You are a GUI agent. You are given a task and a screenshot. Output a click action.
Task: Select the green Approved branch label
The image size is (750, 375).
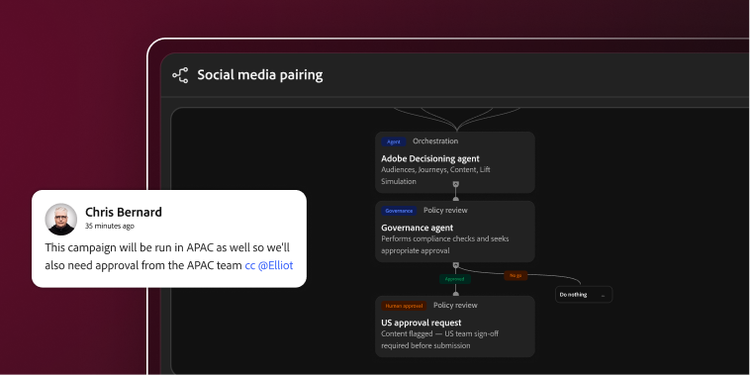click(455, 279)
